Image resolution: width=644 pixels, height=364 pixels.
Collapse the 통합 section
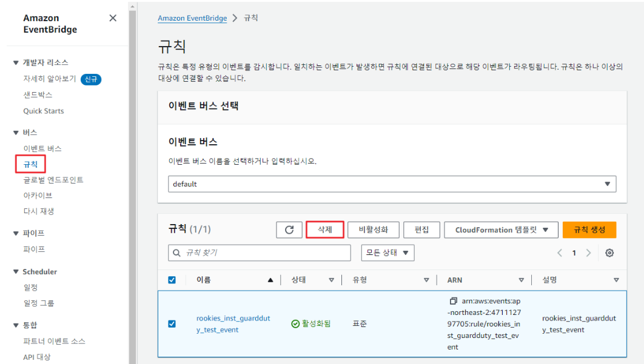point(16,325)
